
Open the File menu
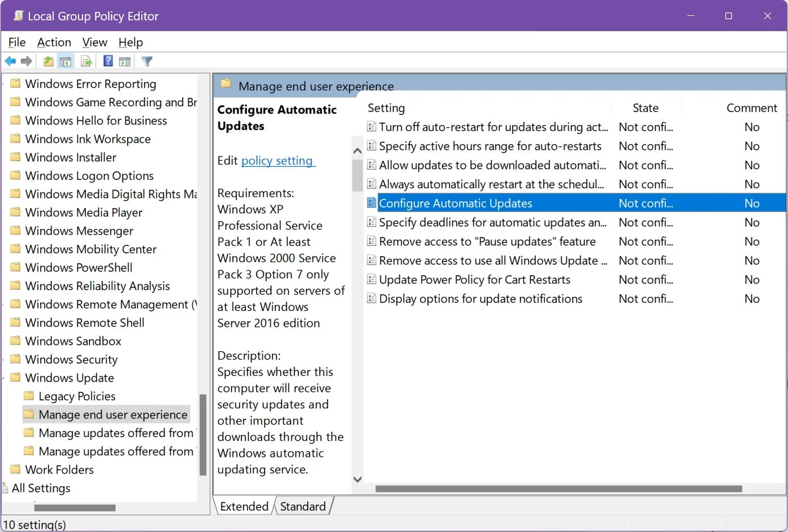17,42
